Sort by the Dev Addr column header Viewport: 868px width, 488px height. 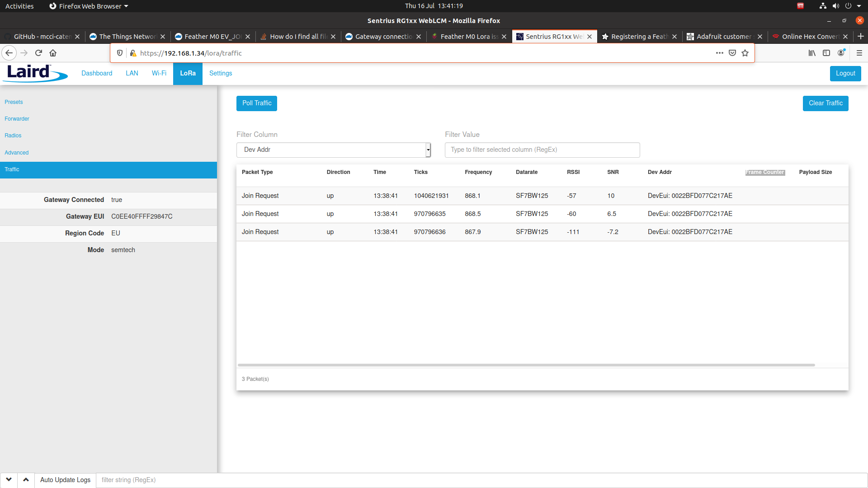660,172
